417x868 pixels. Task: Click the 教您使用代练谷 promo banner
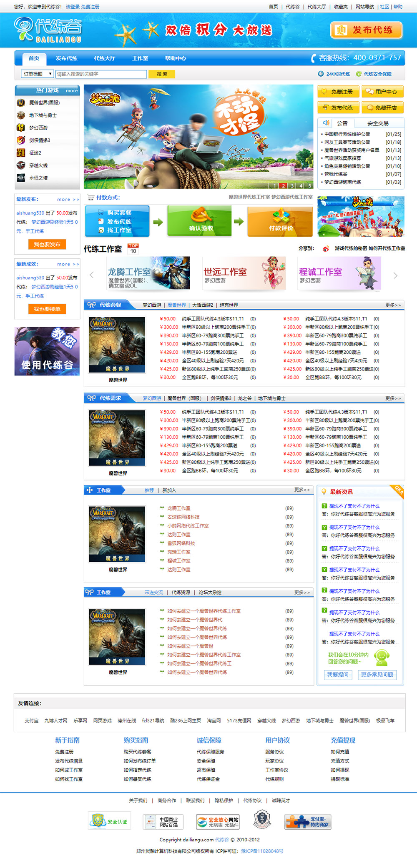point(47,351)
